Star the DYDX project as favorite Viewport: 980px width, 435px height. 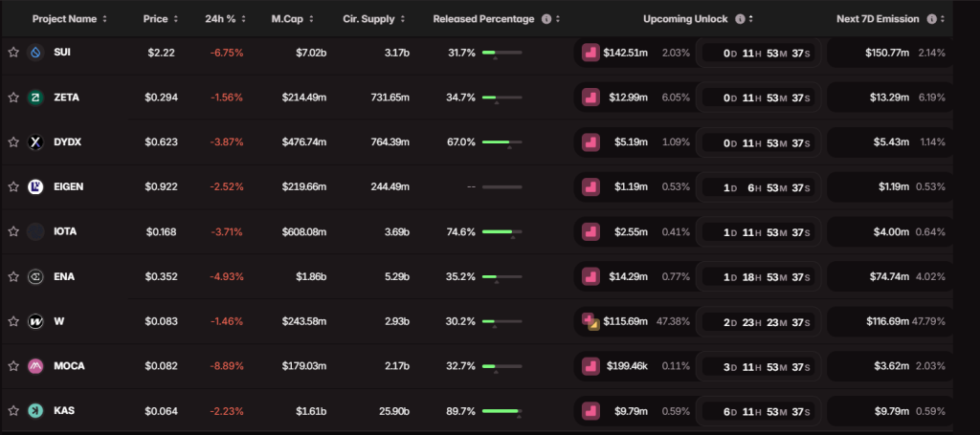(13, 142)
